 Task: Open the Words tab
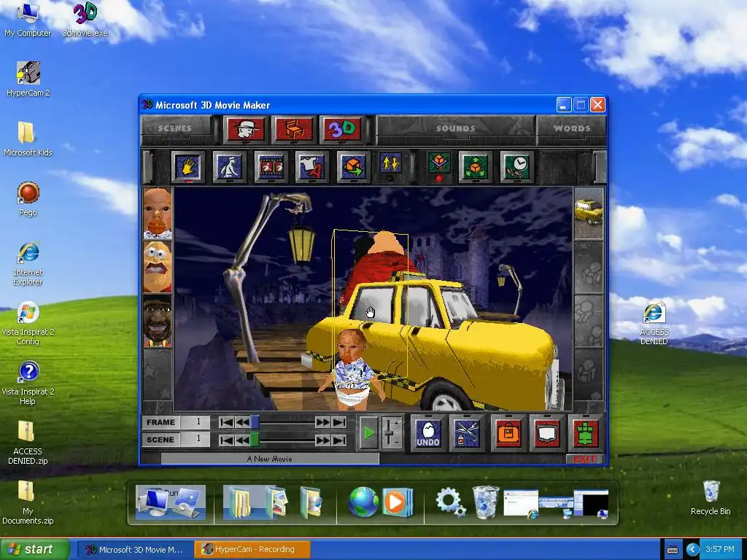pos(572,128)
